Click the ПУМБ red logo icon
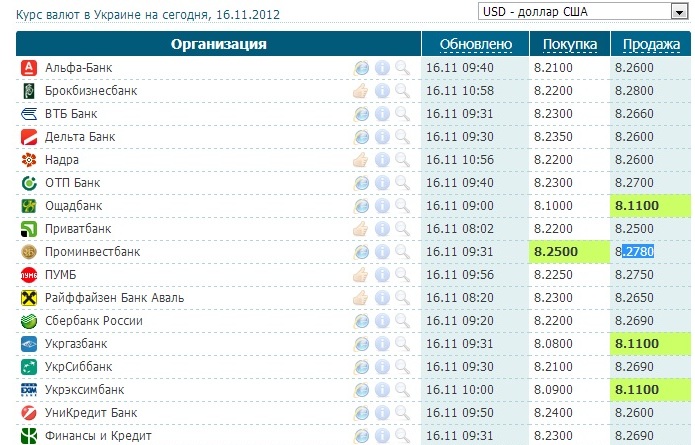The image size is (695, 445). [x=29, y=275]
